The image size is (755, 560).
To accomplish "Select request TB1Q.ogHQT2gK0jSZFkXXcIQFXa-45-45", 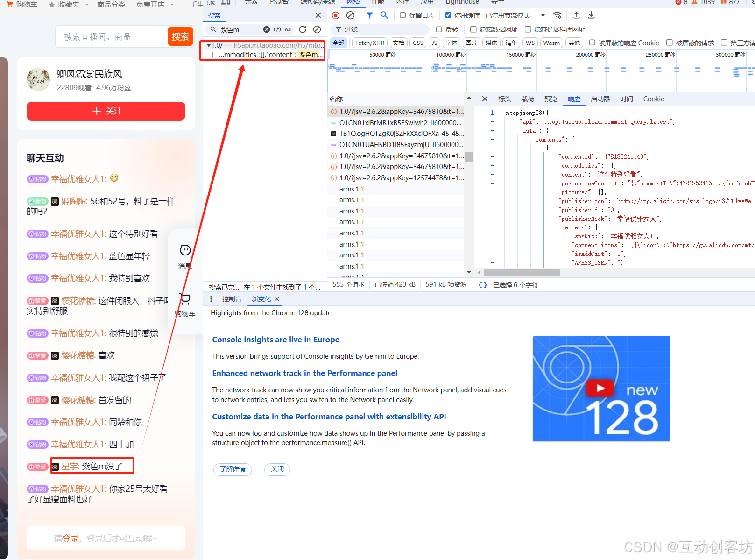I will point(397,134).
